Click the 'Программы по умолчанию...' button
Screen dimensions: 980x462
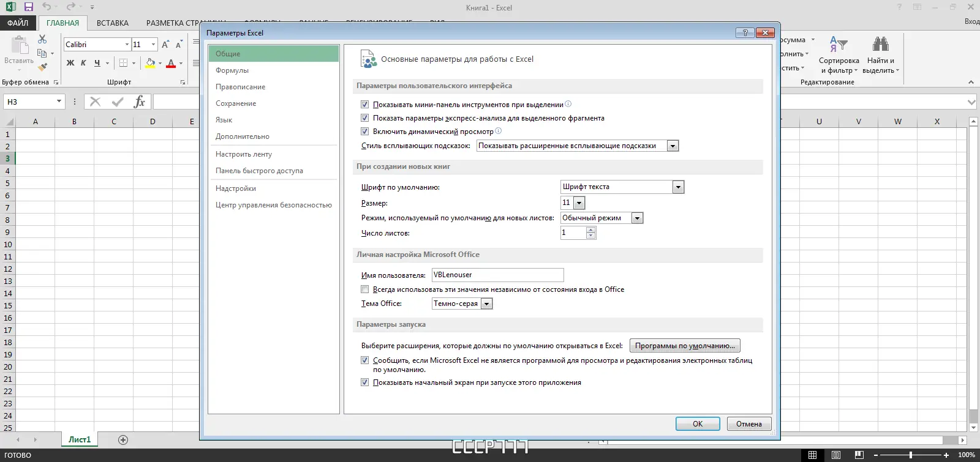pos(685,346)
